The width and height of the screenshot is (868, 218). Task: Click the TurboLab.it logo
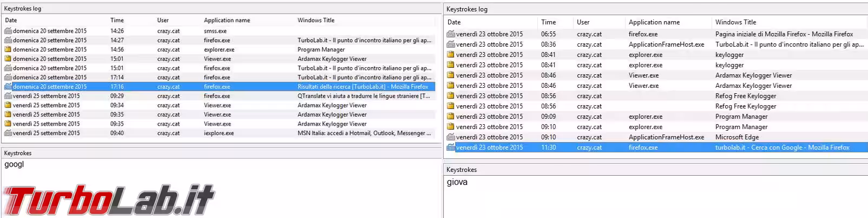point(109,200)
